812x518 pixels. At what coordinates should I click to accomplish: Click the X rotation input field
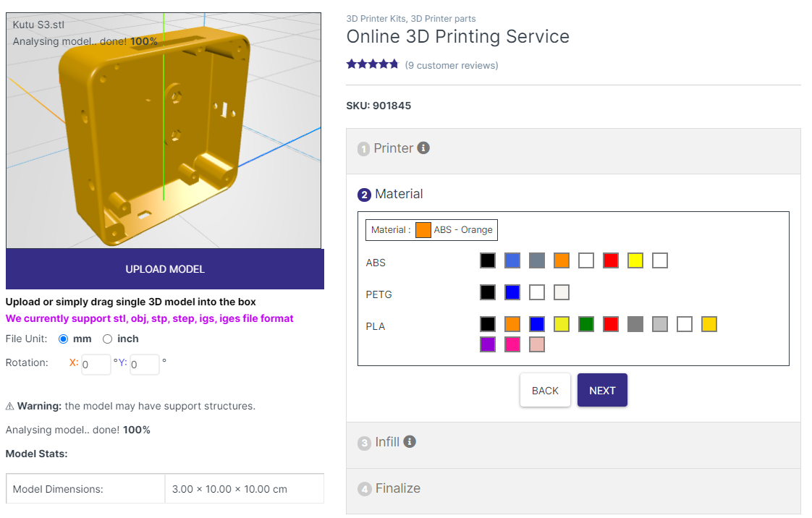(x=96, y=365)
